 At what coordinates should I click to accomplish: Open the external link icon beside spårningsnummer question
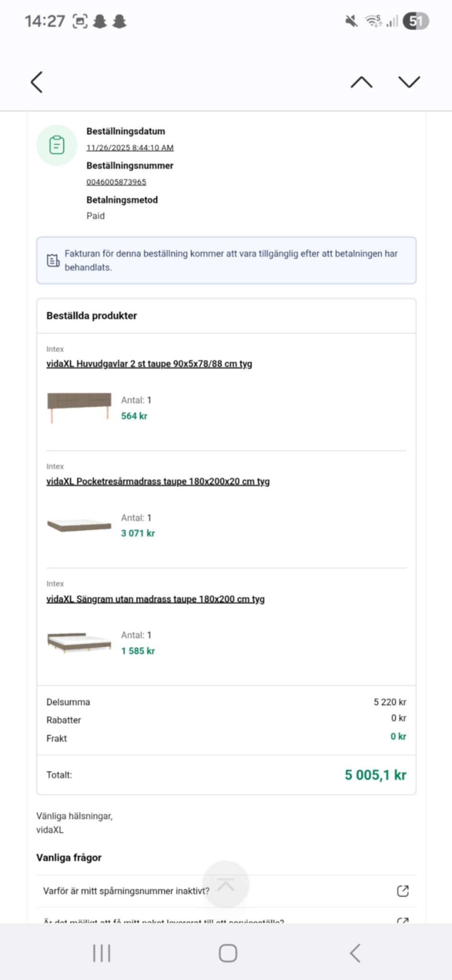tap(403, 891)
